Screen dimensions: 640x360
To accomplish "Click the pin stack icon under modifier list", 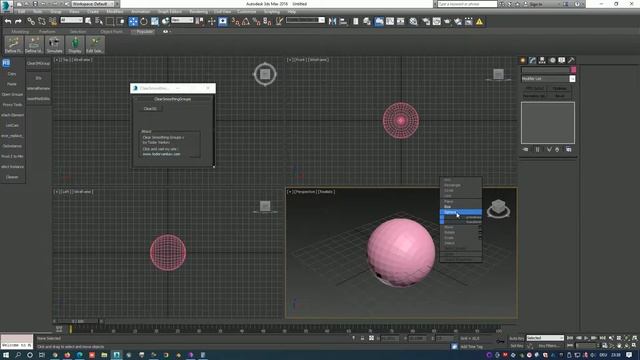I will click(525, 150).
